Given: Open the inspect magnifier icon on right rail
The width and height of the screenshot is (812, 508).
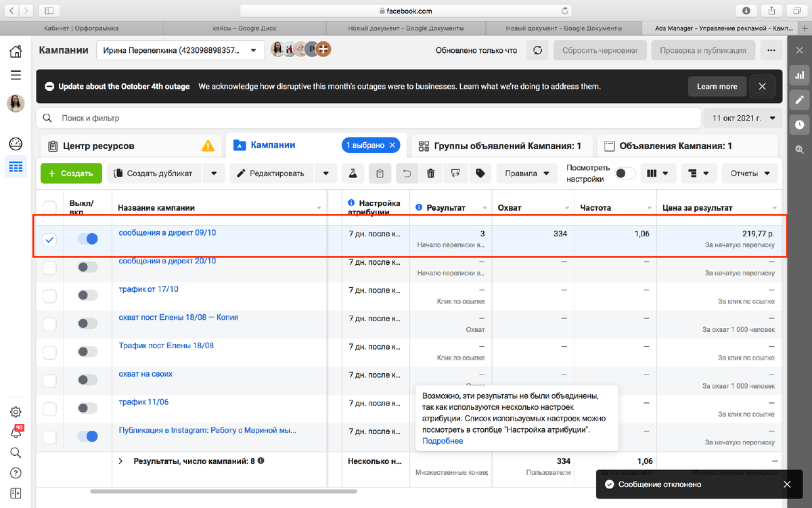Looking at the screenshot, I should (x=799, y=149).
